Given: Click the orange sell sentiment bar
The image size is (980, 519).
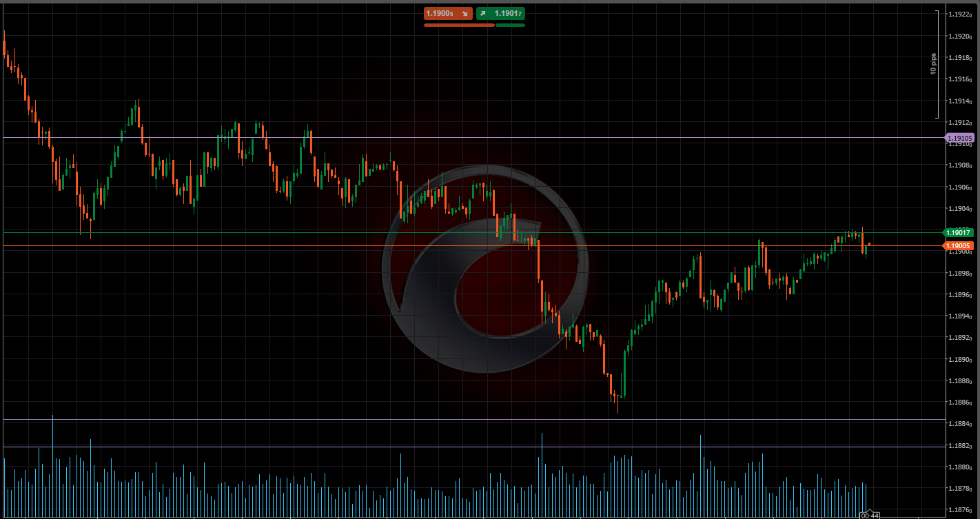Looking at the screenshot, I should coord(459,25).
